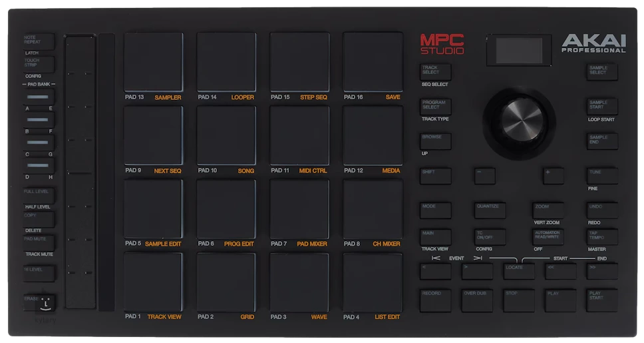Push the Locate button

(x=519, y=272)
